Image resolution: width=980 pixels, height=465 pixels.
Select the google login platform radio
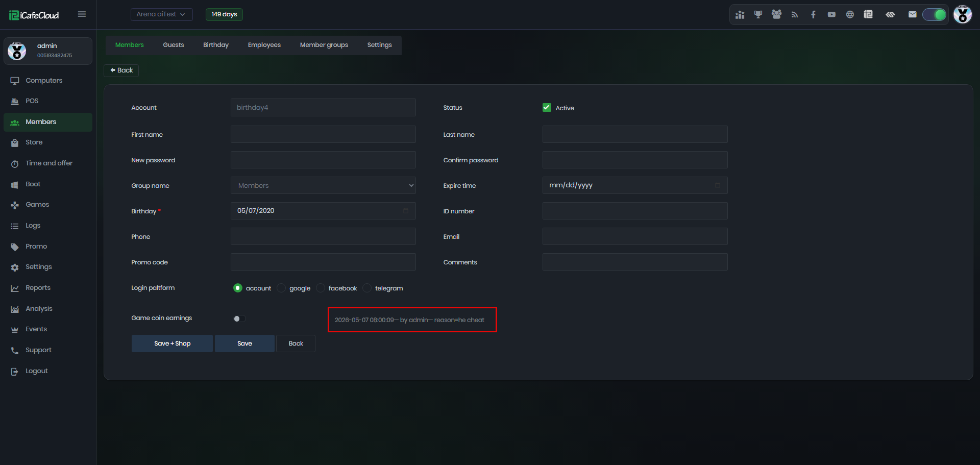[281, 288]
